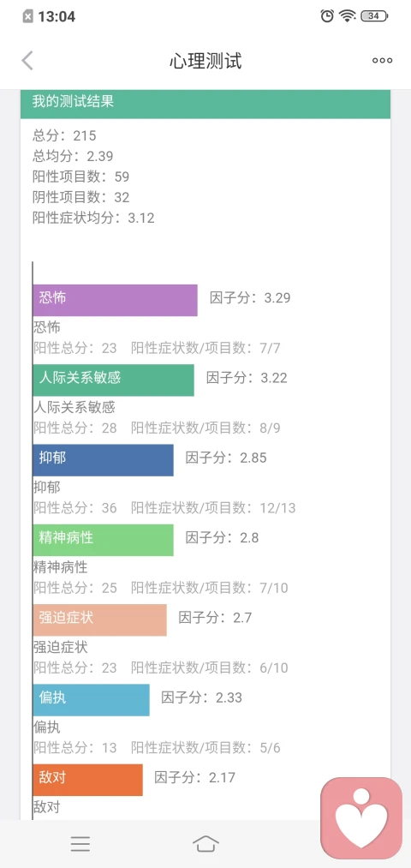The width and height of the screenshot is (411, 868).
Task: Select the peach 强迫症状 bar
Action: [x=99, y=620]
